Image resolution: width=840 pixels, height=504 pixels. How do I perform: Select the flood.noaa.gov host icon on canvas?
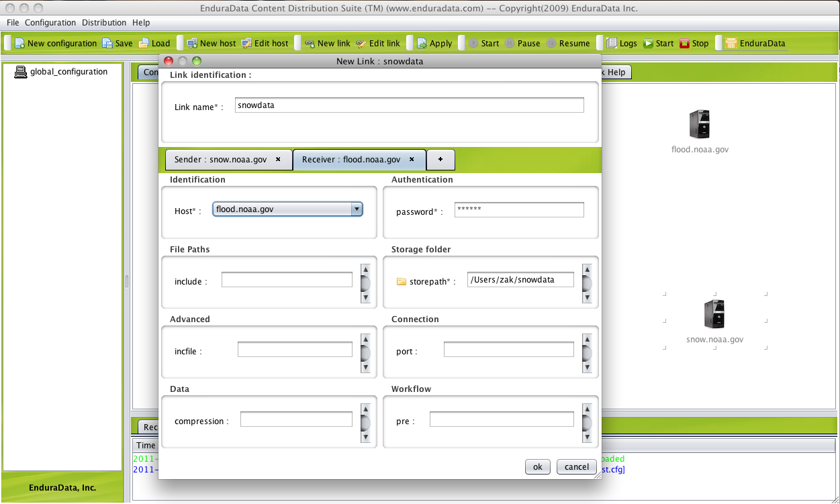pos(699,125)
